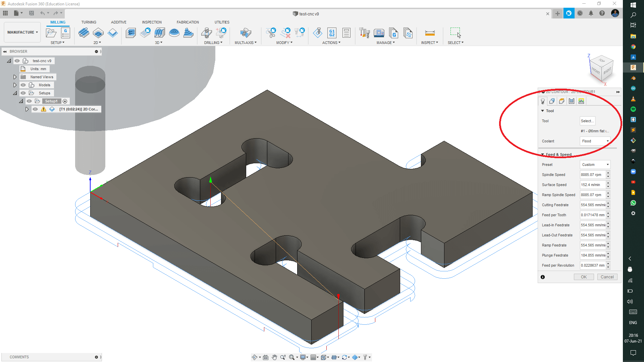Click the Select window selection icon
The height and width of the screenshot is (362, 644).
455,33
